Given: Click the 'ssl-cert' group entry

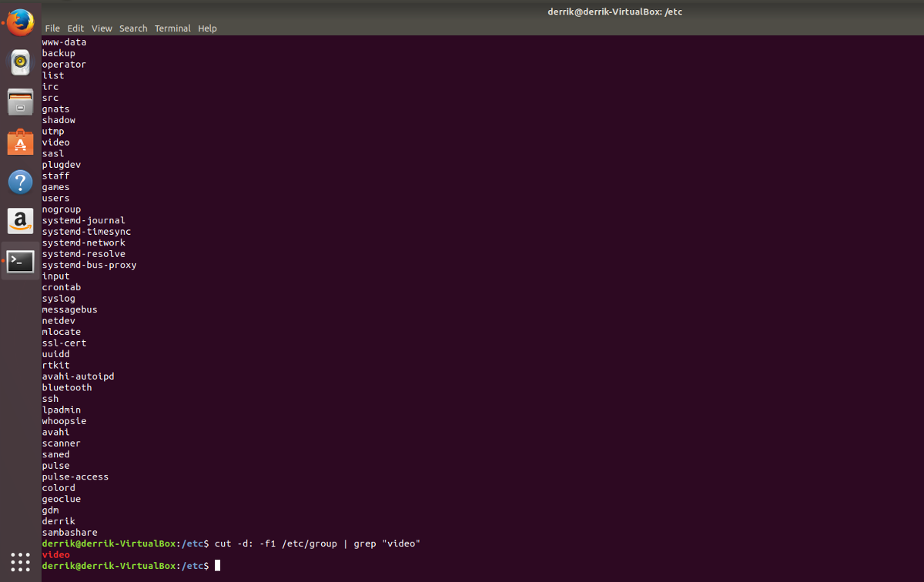Looking at the screenshot, I should pyautogui.click(x=65, y=343).
